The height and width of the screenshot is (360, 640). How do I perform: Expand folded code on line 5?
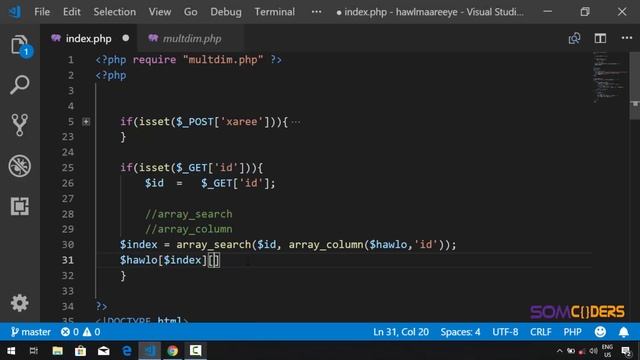point(86,122)
